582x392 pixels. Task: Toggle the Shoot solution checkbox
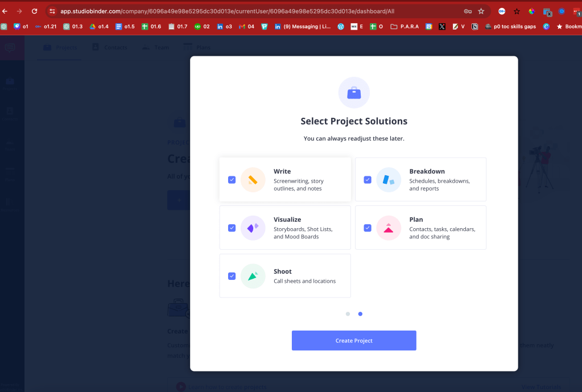(x=232, y=276)
